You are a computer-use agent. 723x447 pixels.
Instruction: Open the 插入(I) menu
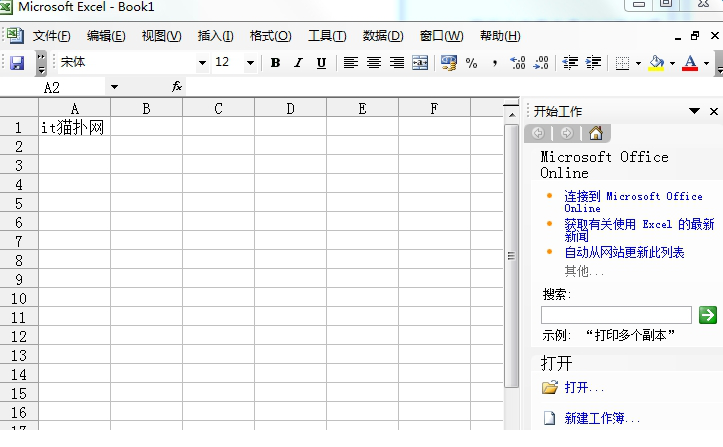pyautogui.click(x=215, y=36)
